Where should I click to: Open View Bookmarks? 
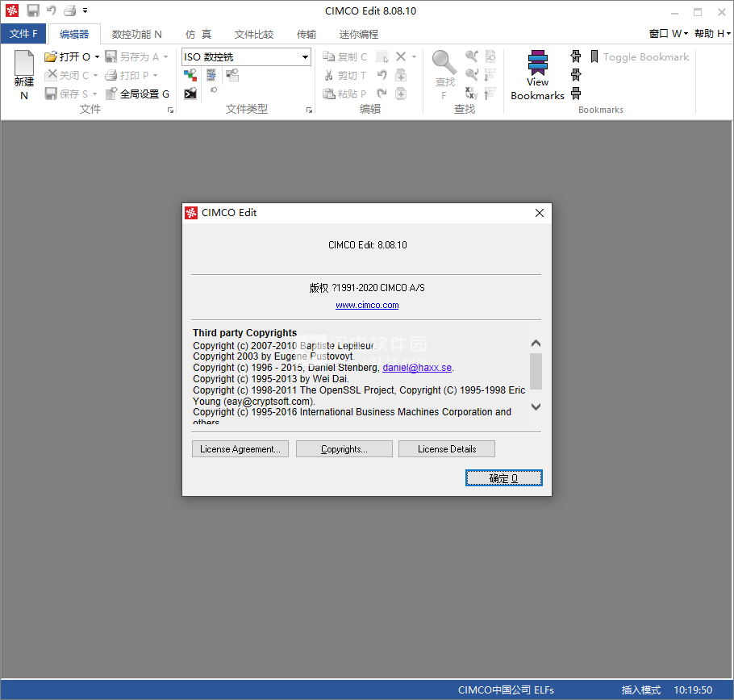click(x=537, y=75)
